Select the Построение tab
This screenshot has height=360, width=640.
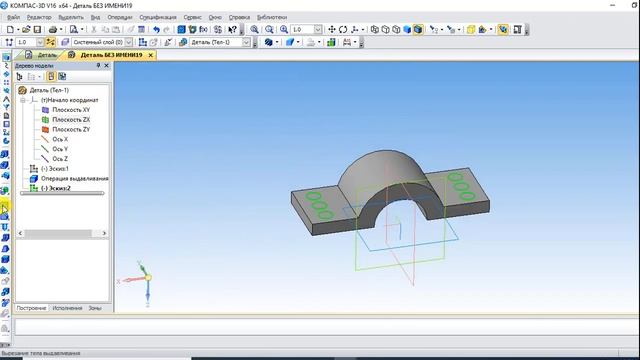(31, 308)
